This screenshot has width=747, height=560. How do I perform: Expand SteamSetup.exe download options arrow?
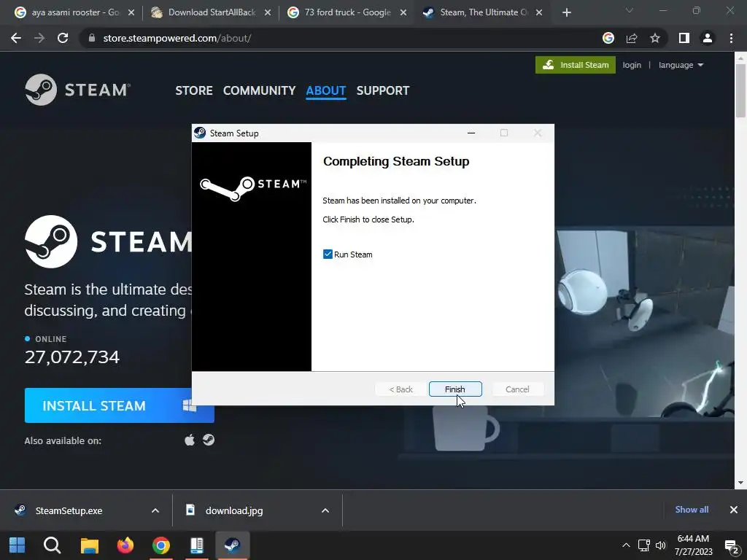[155, 510]
